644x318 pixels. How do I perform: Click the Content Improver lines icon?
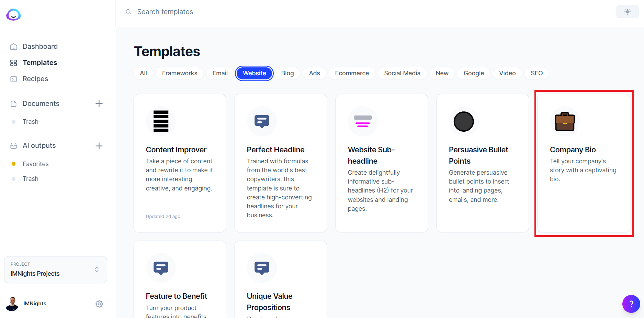[161, 121]
